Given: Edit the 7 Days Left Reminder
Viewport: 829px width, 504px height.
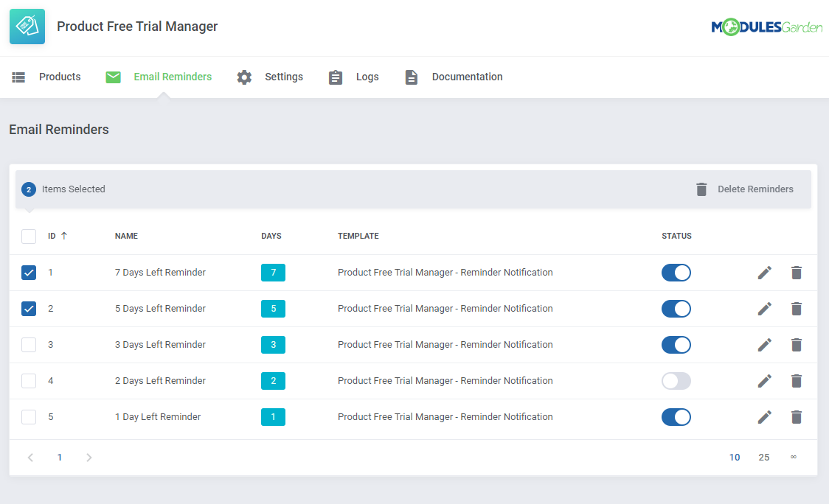Looking at the screenshot, I should point(765,273).
